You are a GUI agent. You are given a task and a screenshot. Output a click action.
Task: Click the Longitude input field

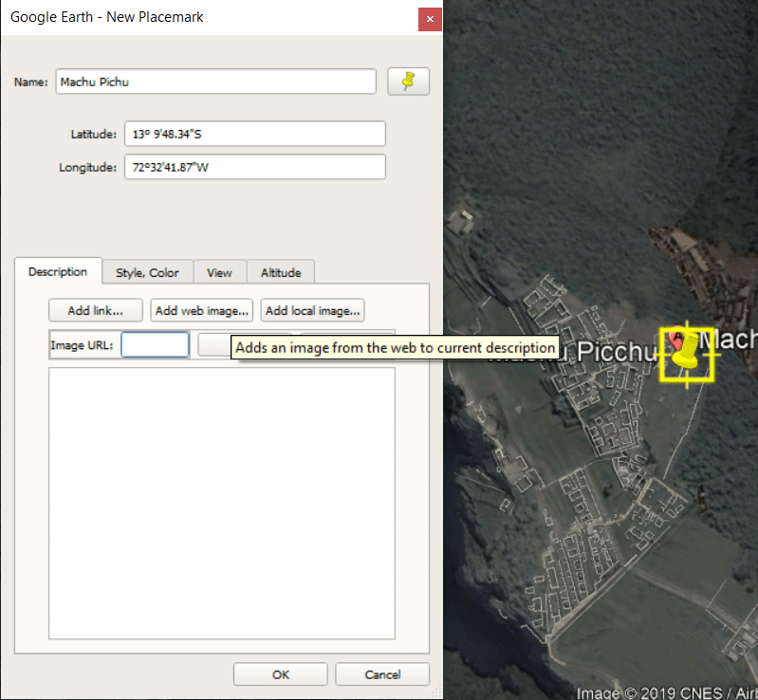[x=255, y=167]
